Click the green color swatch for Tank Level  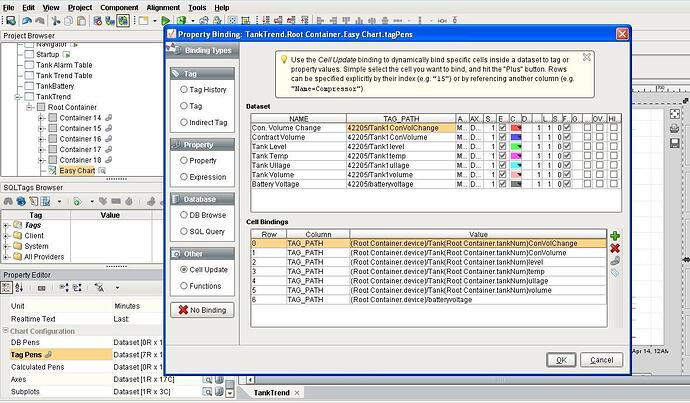pos(516,147)
